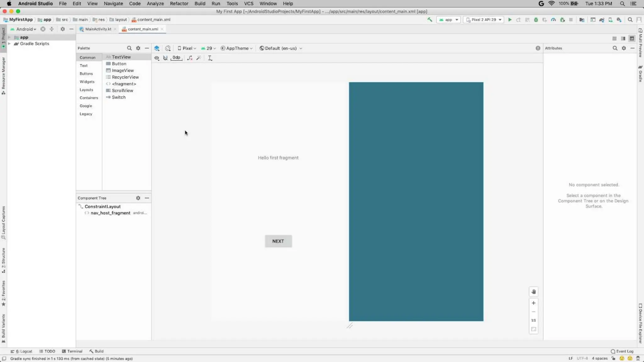
Task: Open the AppTheme theme dropdown
Action: pyautogui.click(x=236, y=48)
